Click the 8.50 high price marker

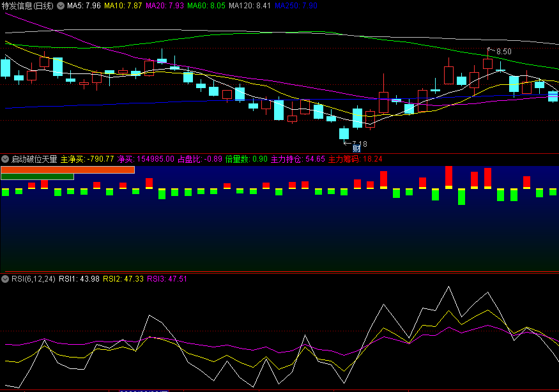click(x=504, y=52)
